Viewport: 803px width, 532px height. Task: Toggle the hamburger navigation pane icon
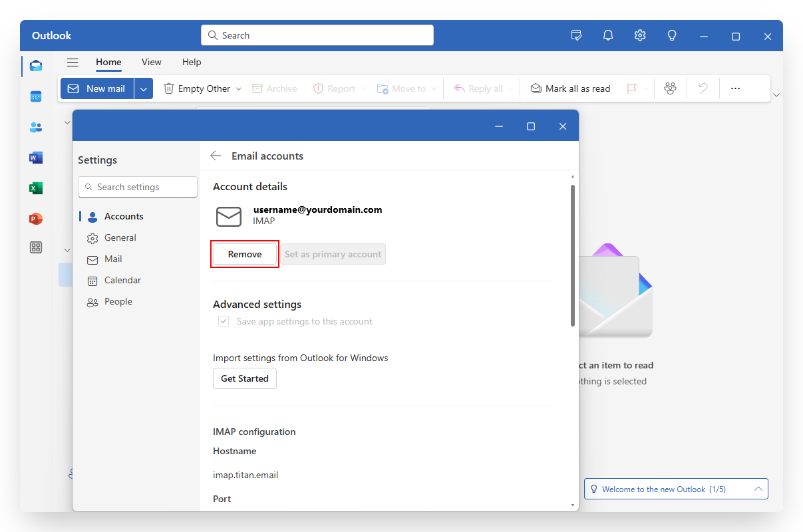click(x=73, y=63)
